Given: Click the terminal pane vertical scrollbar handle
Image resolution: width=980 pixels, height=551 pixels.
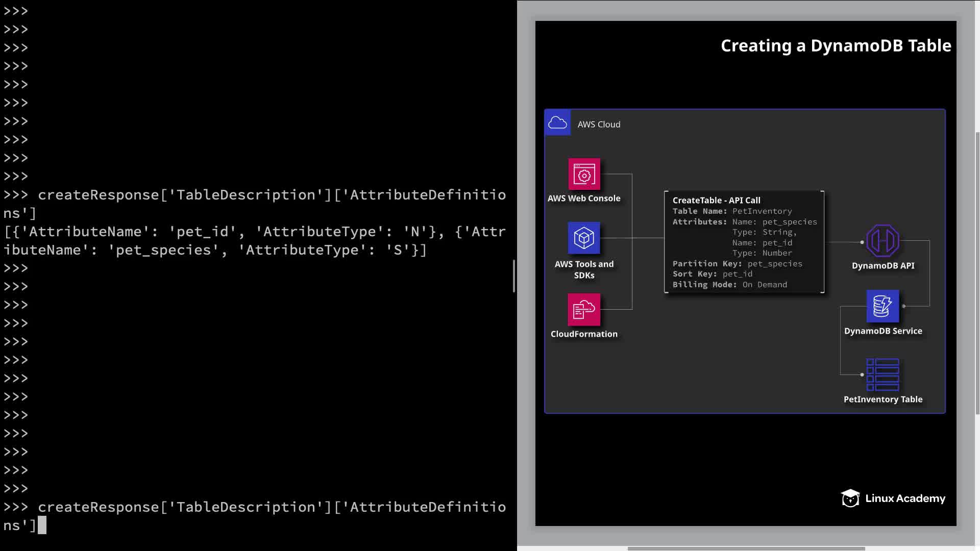Looking at the screenshot, I should [513, 276].
